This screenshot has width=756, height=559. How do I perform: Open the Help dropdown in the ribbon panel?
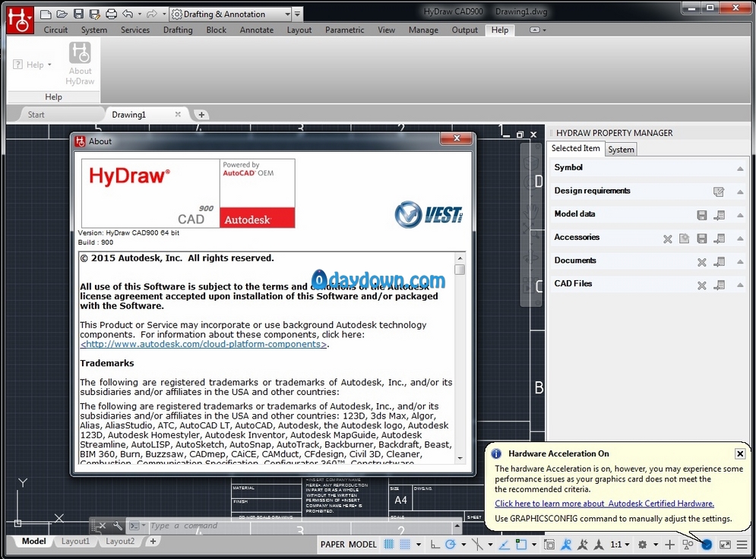click(33, 65)
